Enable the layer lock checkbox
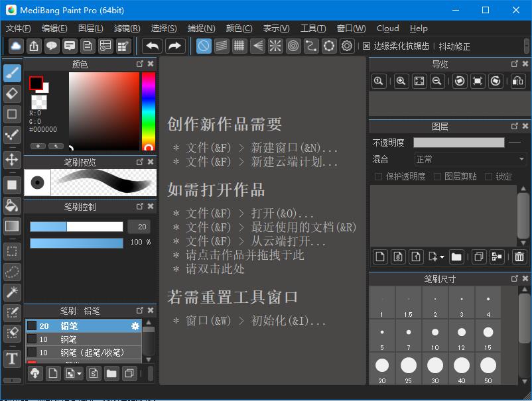The width and height of the screenshot is (532, 401). [488, 176]
